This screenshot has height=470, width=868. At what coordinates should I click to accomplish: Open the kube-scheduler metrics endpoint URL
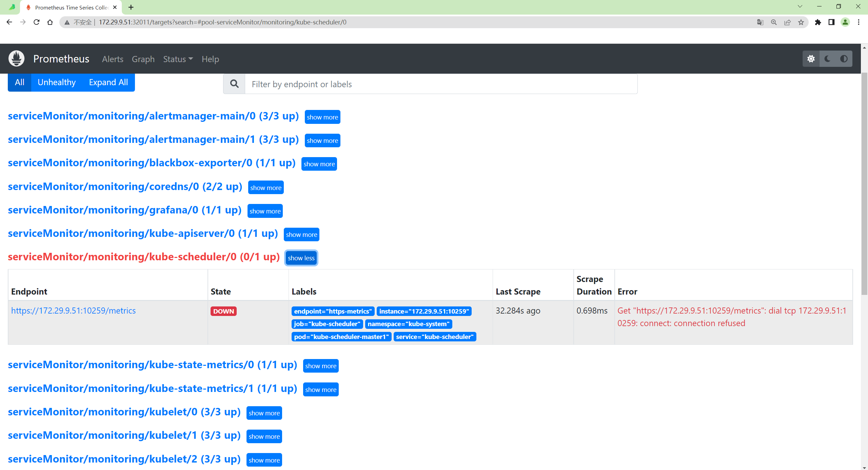(x=73, y=311)
